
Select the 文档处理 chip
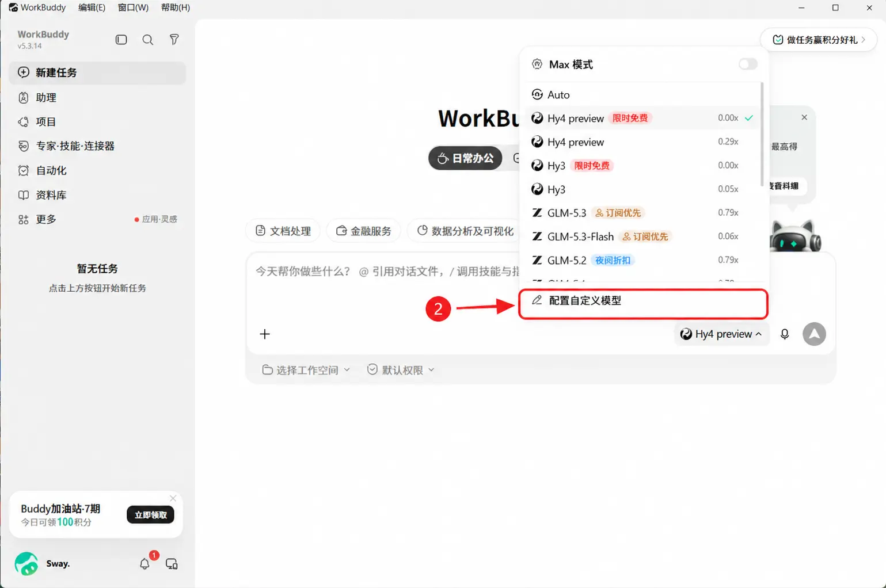[x=283, y=231]
